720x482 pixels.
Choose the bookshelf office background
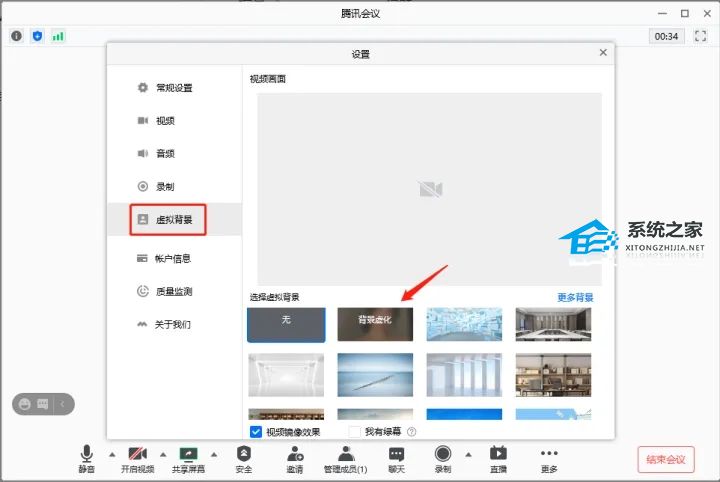(553, 375)
